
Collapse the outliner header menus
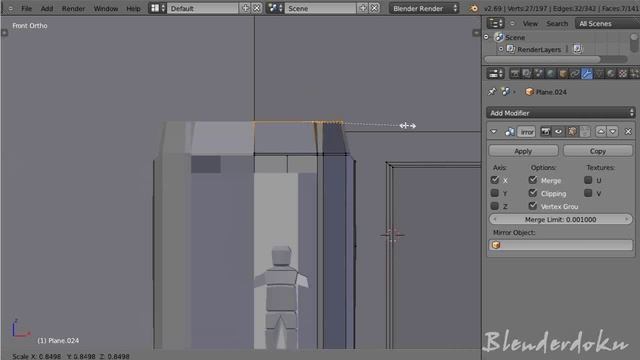tap(513, 24)
